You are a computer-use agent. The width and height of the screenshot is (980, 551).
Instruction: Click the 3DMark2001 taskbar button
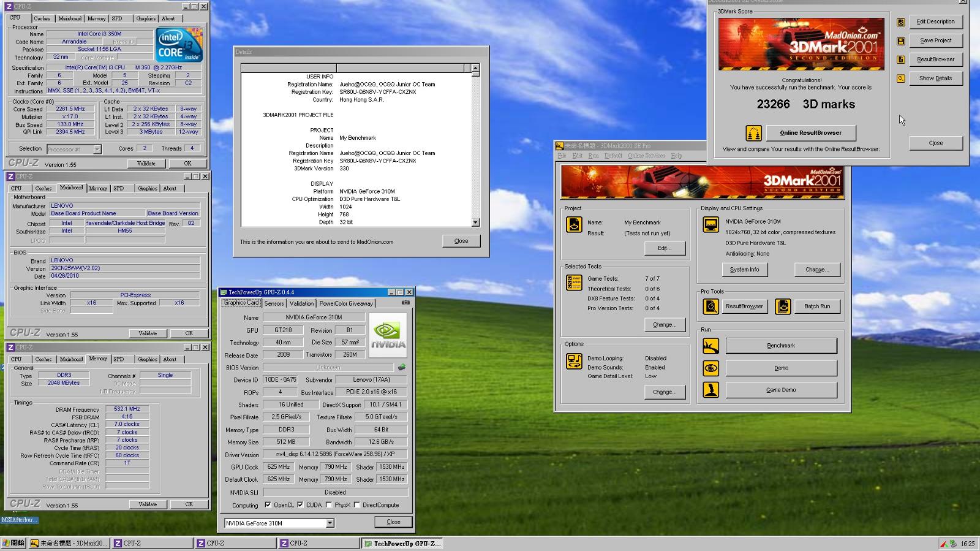[69, 544]
